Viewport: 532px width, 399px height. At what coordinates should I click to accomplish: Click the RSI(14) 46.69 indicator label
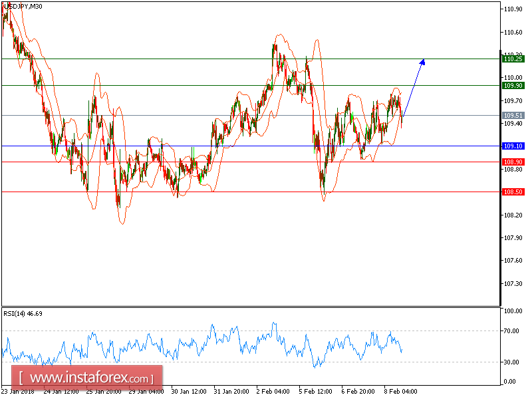point(23,313)
